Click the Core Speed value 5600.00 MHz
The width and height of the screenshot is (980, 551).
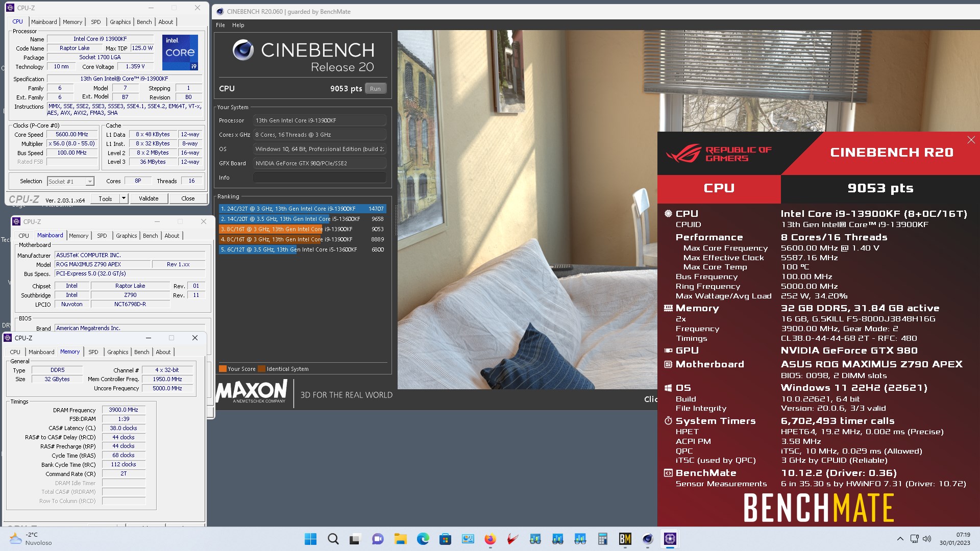point(72,135)
